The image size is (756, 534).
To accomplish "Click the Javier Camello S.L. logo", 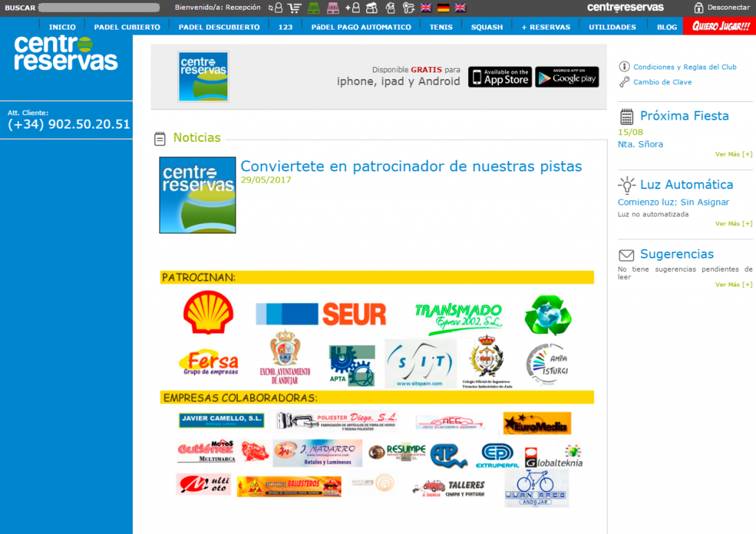I will [x=221, y=420].
